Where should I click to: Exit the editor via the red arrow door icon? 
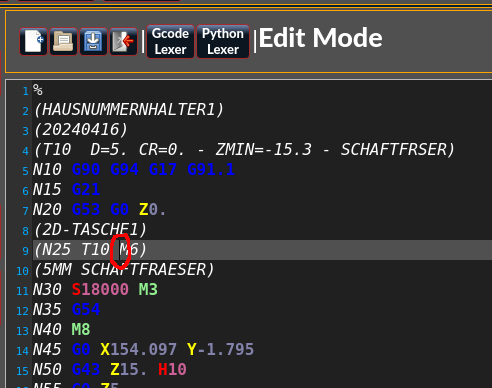pyautogui.click(x=123, y=42)
